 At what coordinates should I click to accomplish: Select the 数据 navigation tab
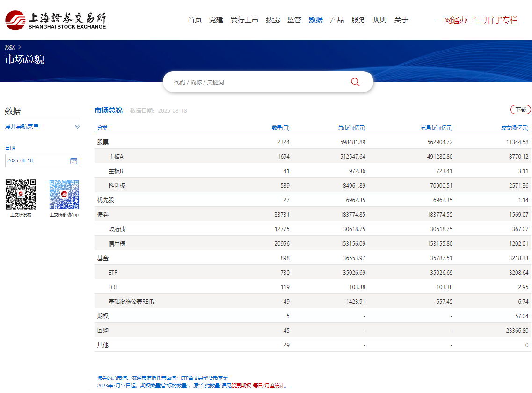(x=316, y=20)
